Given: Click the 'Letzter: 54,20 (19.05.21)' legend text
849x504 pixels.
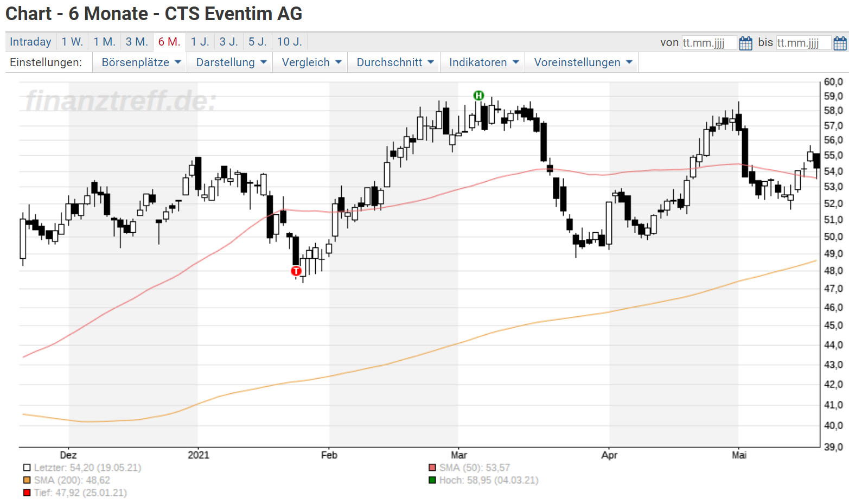Looking at the screenshot, I should pos(87,468).
